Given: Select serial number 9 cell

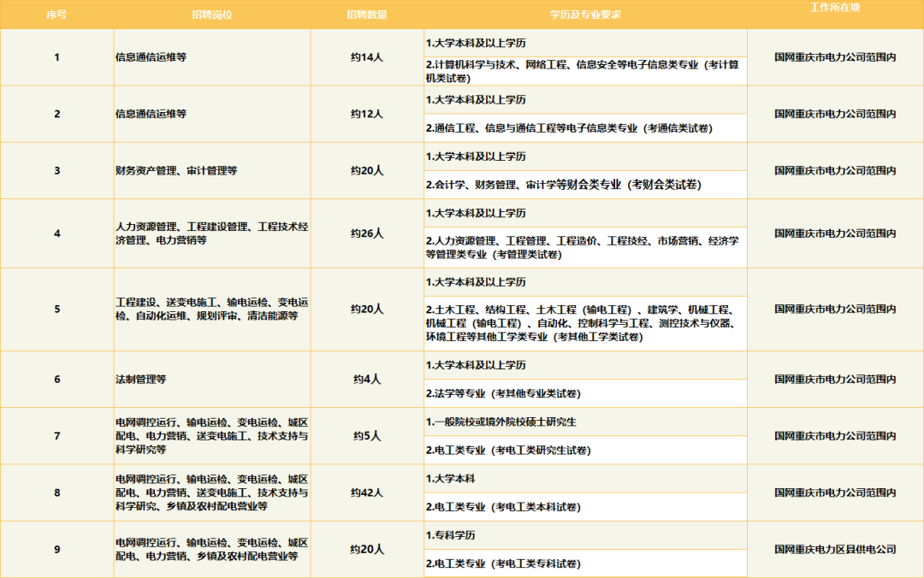Looking at the screenshot, I should (x=57, y=549).
